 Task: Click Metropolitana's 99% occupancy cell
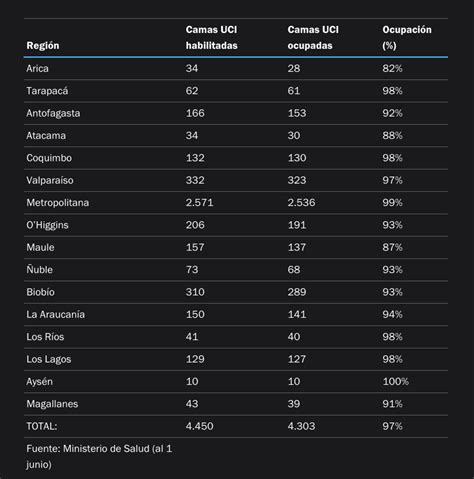click(x=392, y=203)
